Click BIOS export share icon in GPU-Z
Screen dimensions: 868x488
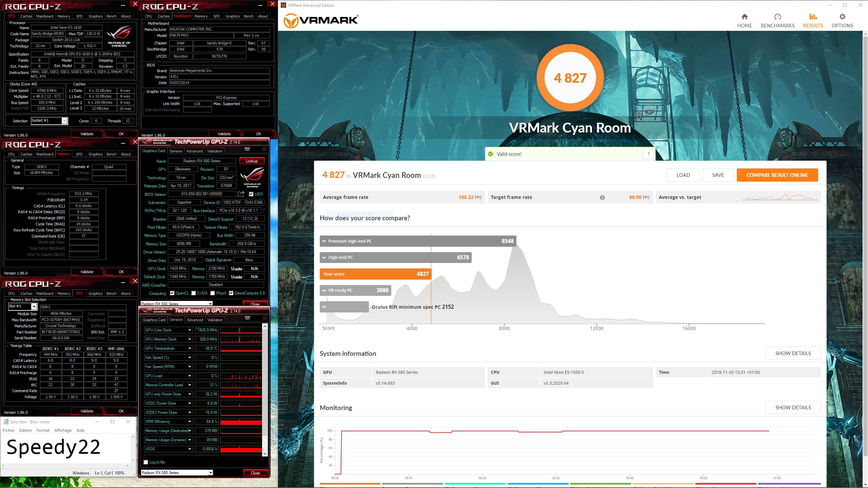[x=241, y=194]
